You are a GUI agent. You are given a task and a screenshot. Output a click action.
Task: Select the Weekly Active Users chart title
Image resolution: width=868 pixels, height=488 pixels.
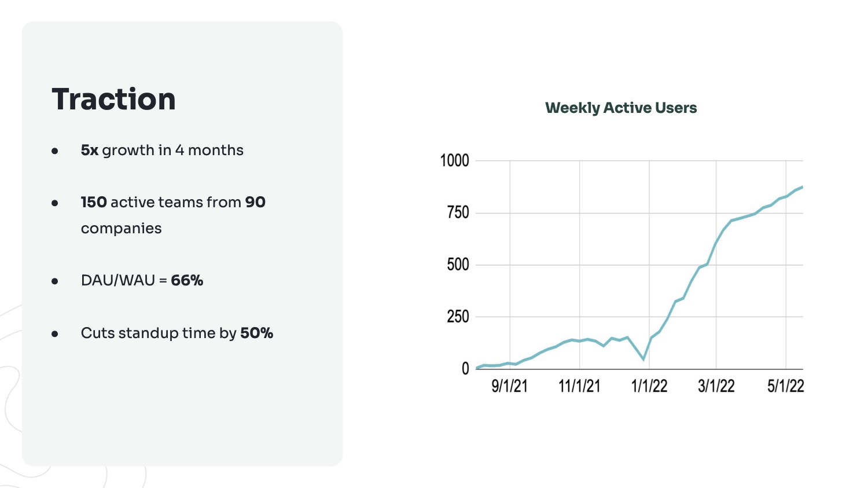[621, 108]
